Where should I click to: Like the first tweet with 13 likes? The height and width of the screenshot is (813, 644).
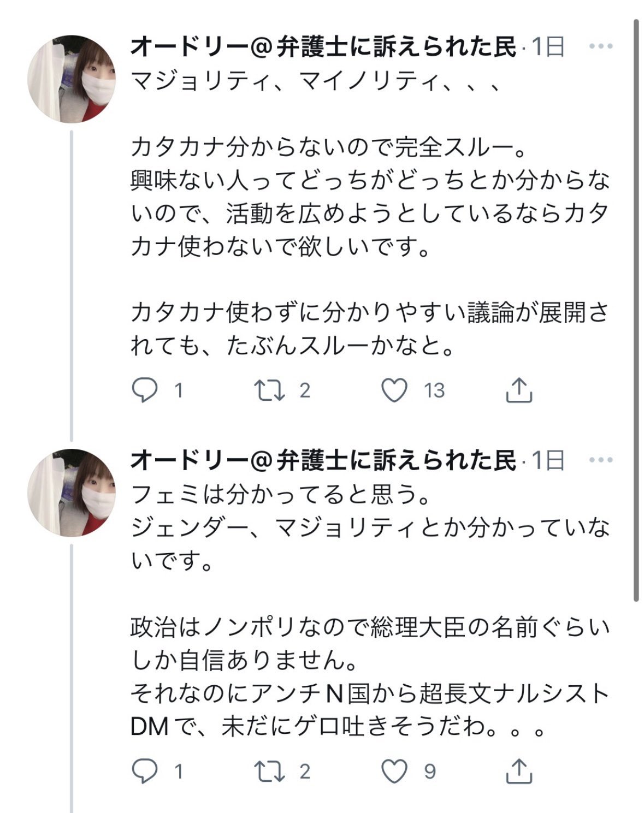coord(394,390)
